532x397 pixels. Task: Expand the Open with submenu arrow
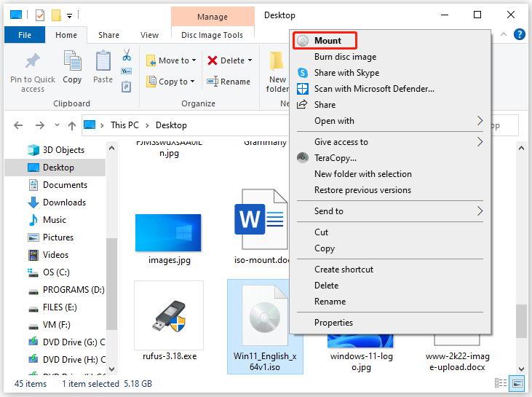tap(480, 121)
